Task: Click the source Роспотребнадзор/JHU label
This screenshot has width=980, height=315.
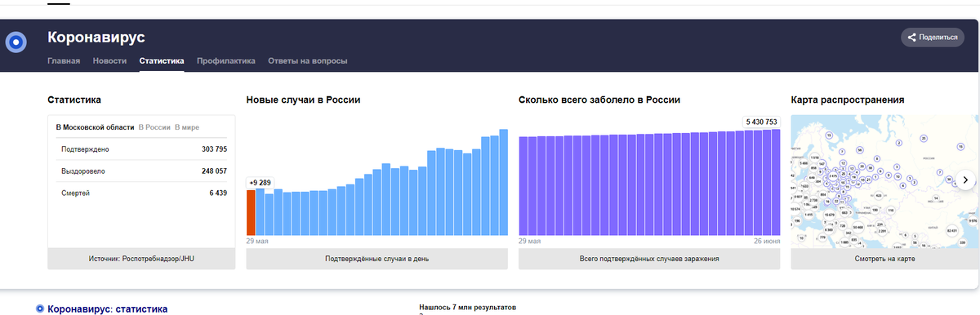Action: point(141,259)
